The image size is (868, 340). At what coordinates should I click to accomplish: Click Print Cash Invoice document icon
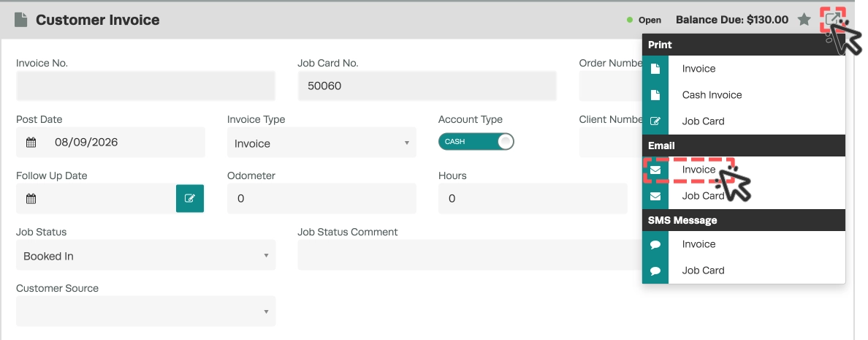pos(655,95)
